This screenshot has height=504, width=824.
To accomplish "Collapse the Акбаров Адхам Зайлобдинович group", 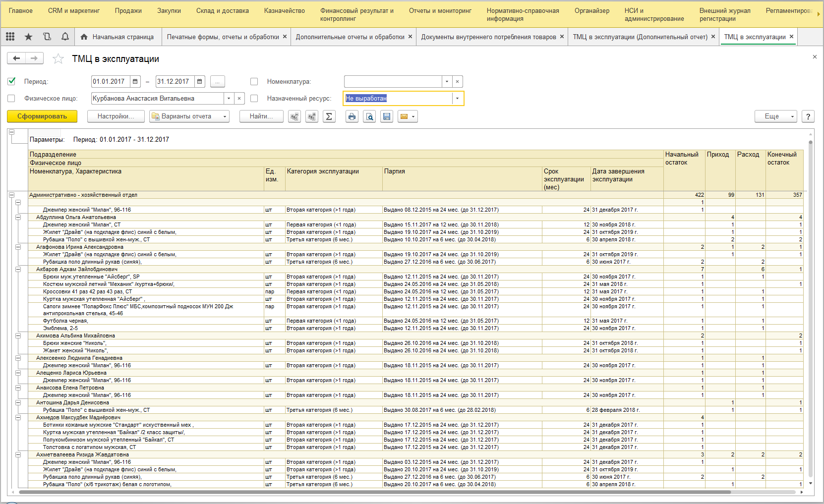I will point(18,269).
